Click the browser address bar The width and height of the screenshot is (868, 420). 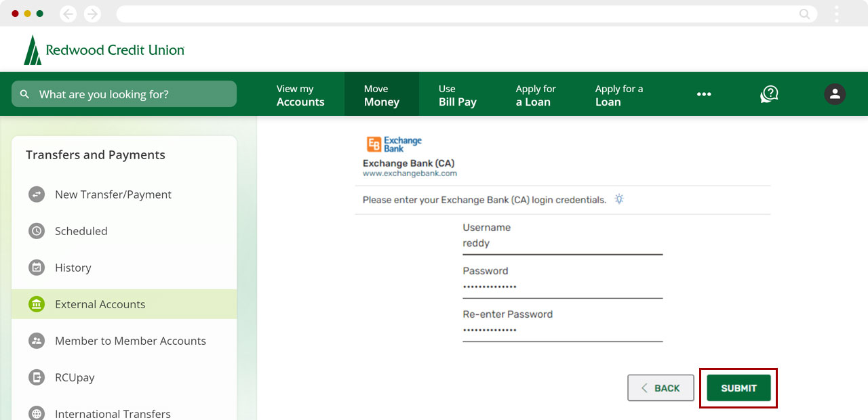coord(467,14)
